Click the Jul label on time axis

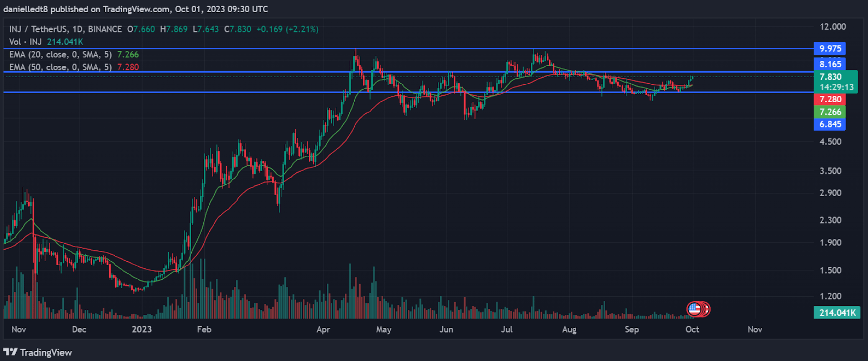(506, 329)
